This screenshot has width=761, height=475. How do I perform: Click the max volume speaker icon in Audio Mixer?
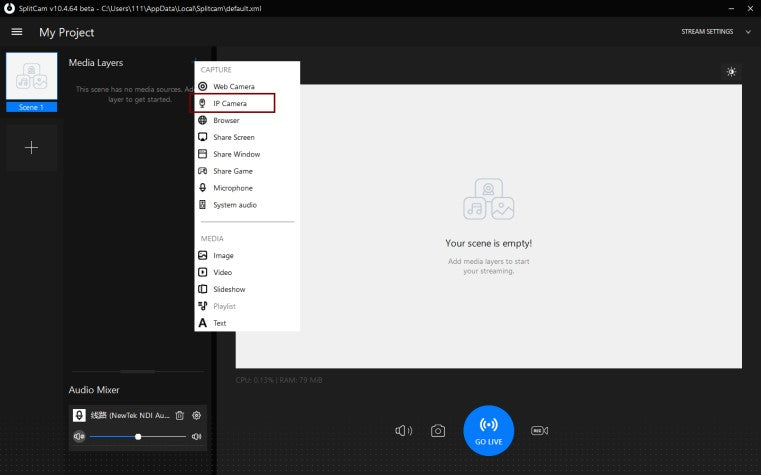pyautogui.click(x=197, y=437)
